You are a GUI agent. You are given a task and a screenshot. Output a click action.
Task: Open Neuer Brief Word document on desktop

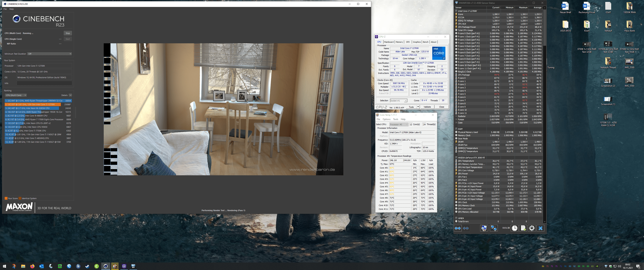pos(565,8)
